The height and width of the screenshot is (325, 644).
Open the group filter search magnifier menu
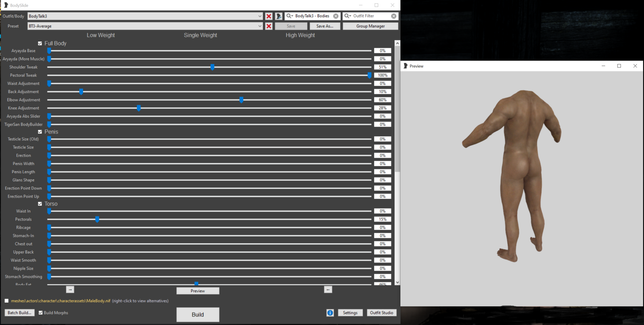(x=289, y=16)
